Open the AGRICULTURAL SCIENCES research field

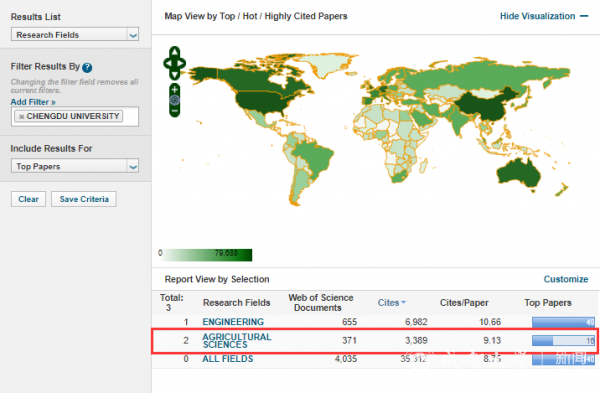pos(236,341)
